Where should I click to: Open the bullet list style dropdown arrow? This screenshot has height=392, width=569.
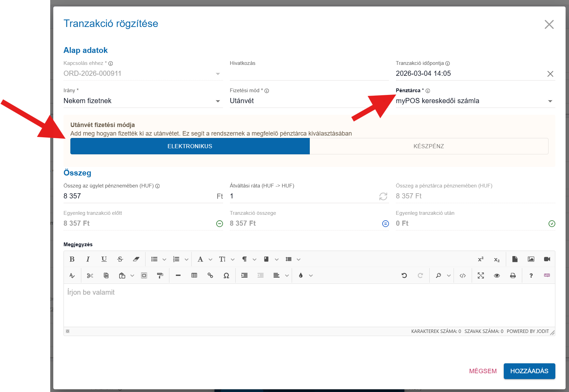[x=164, y=260]
